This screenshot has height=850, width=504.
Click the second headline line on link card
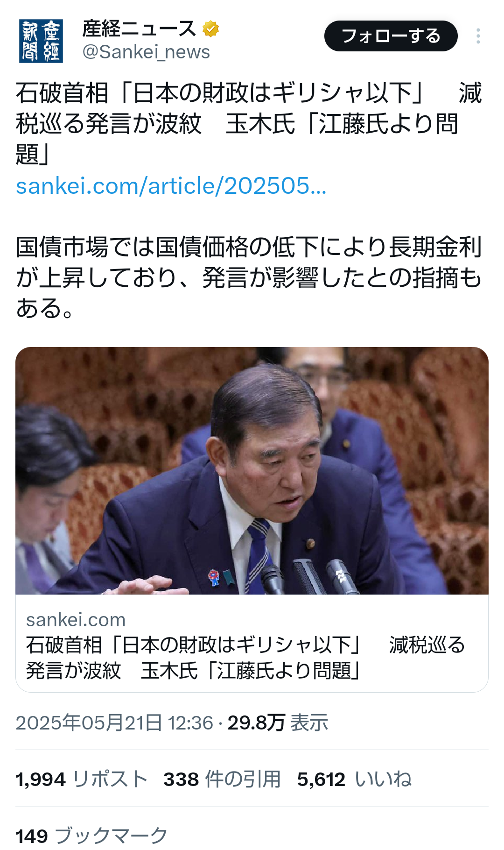coord(194,671)
